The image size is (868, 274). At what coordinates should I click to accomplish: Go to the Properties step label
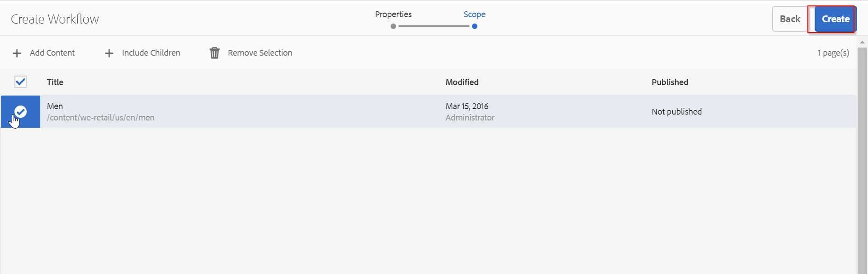point(393,14)
